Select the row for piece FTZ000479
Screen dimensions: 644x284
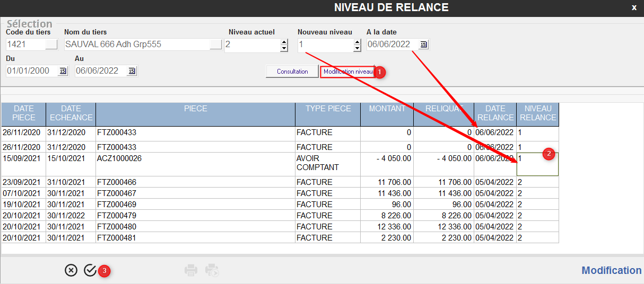[195, 216]
